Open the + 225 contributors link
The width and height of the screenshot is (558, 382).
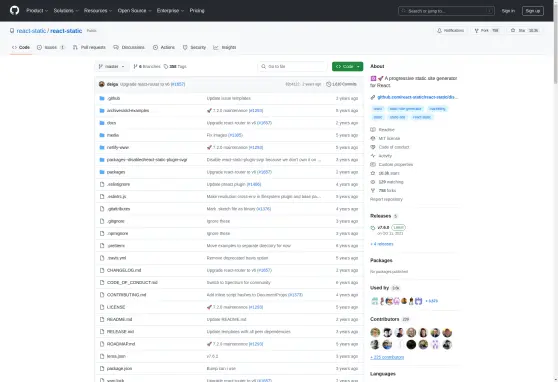pyautogui.click(x=387, y=357)
